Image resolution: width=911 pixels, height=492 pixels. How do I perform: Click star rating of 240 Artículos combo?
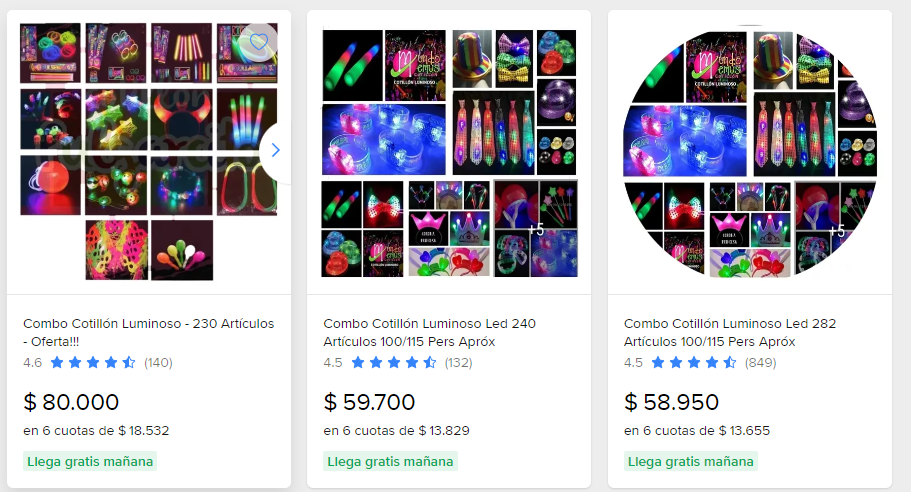(x=393, y=363)
